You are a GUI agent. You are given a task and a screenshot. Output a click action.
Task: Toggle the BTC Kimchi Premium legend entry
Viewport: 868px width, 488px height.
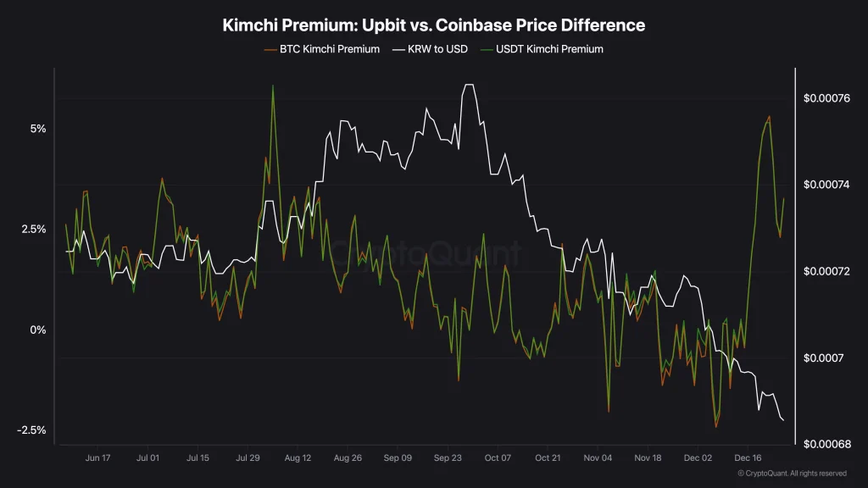click(x=321, y=49)
